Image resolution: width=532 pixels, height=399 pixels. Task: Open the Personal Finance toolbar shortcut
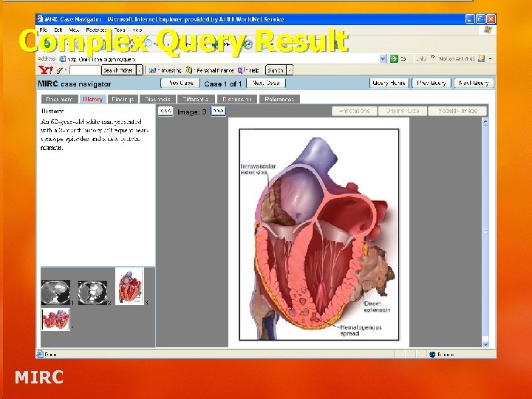[210, 70]
